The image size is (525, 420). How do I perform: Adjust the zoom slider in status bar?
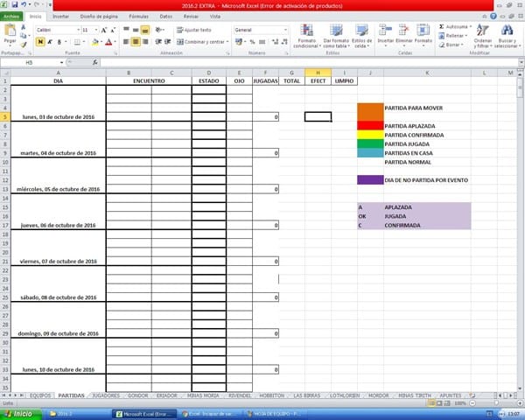(496, 403)
